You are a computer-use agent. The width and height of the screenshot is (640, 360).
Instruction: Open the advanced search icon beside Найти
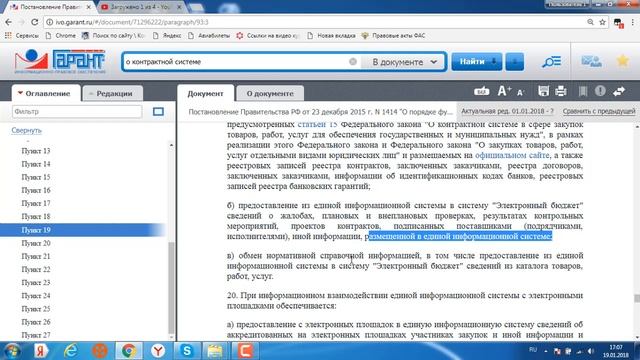click(x=551, y=62)
